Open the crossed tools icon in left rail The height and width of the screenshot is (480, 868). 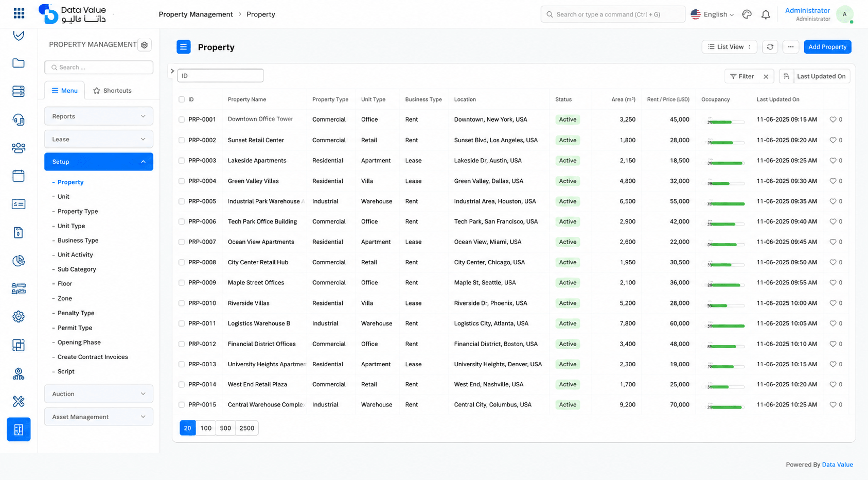19,401
